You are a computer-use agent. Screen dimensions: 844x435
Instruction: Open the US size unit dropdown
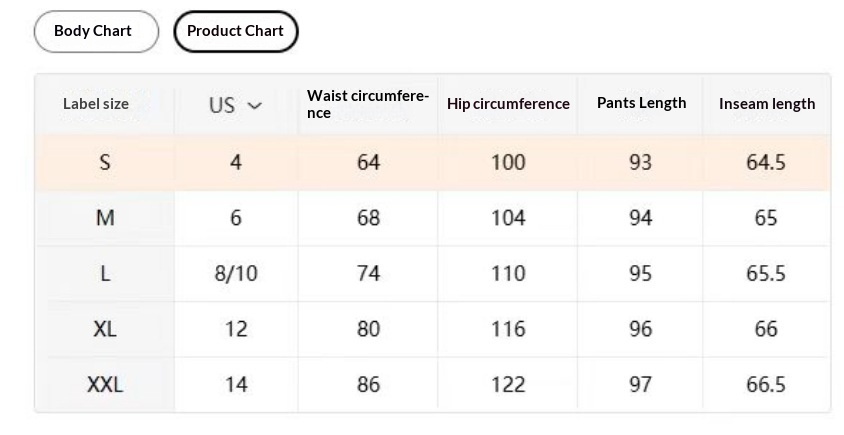pos(236,104)
